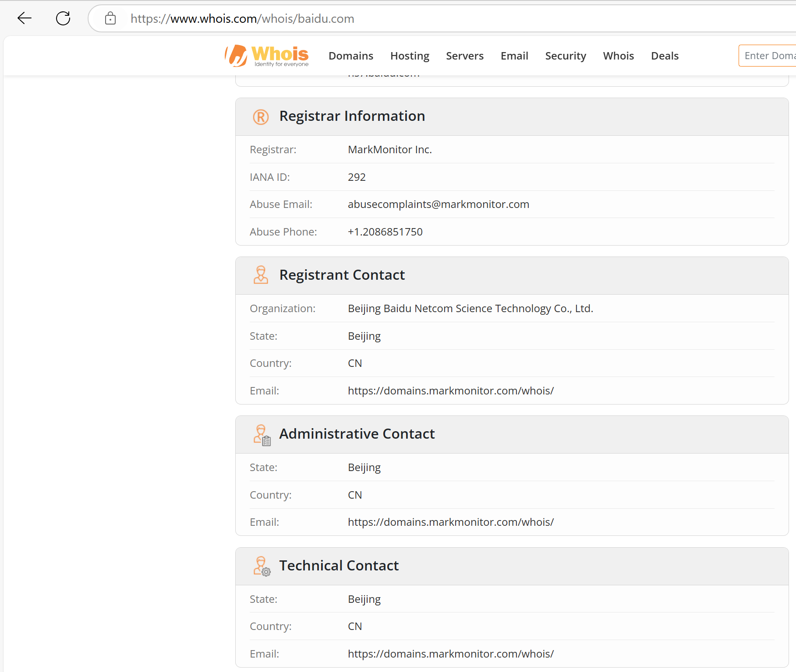Select the Abuse Phone: label
796x672 pixels.
[x=283, y=232]
